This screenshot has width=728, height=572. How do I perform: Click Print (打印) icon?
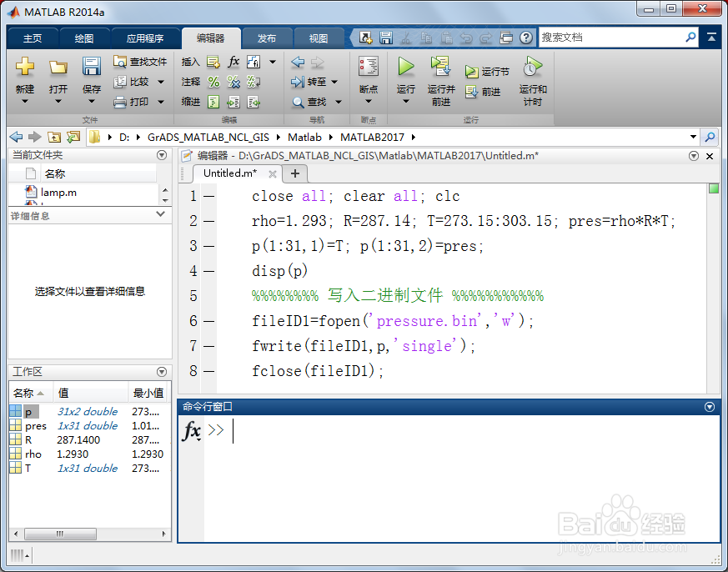120,102
